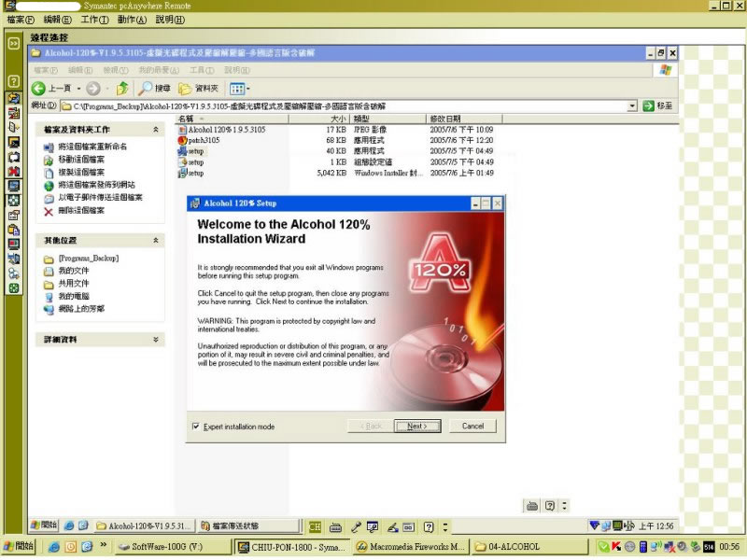The image size is (747, 560).
Task: Collapse the 檔案及資料夾工作 panel
Action: (156, 130)
